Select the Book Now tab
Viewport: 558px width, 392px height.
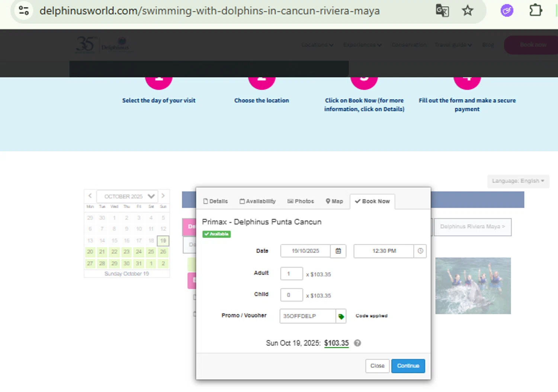click(x=372, y=201)
